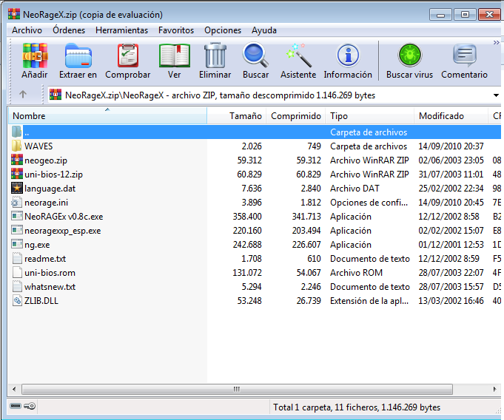This screenshot has width=504, height=420.
Task: Open the Opciones menu
Action: (223, 30)
